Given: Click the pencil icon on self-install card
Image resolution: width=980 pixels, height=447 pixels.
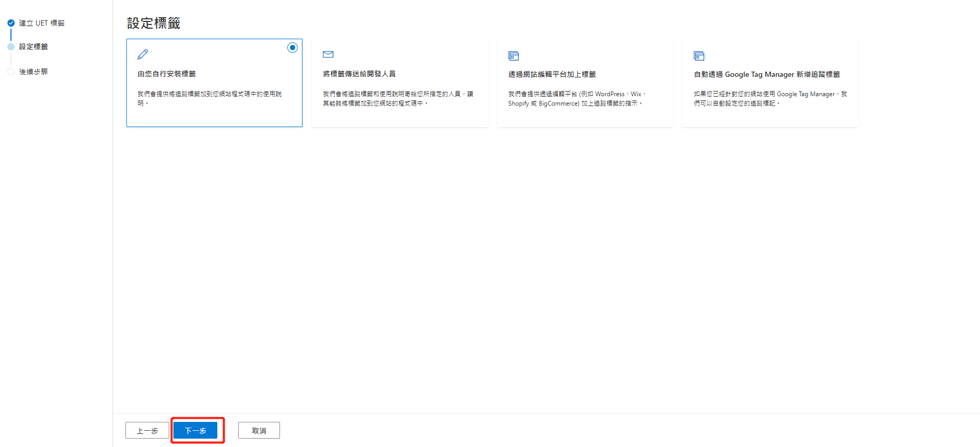Looking at the screenshot, I should pyautogui.click(x=143, y=54).
